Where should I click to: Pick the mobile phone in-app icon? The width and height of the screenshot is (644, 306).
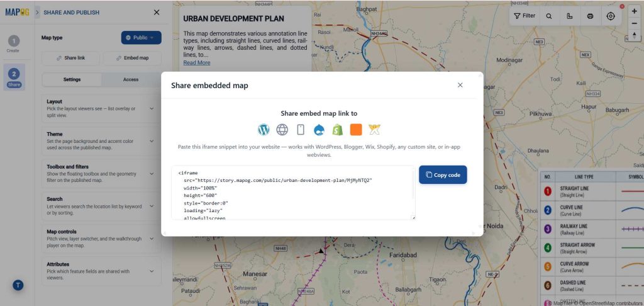click(301, 130)
